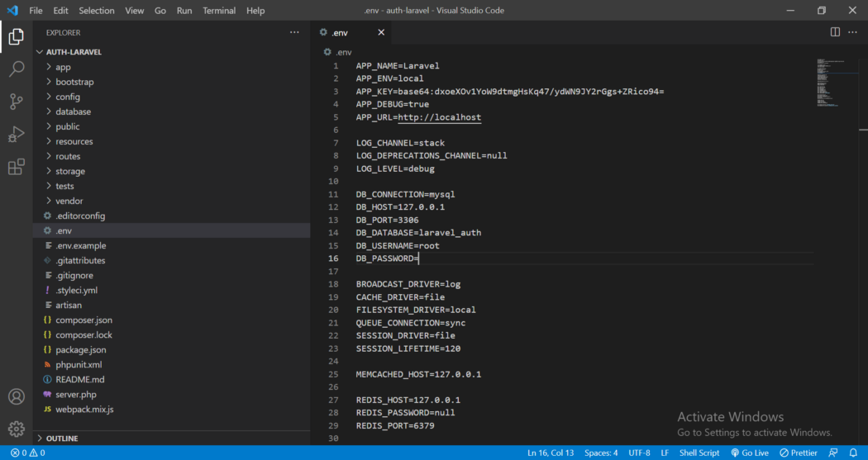
Task: Open the Terminal menu
Action: click(219, 11)
